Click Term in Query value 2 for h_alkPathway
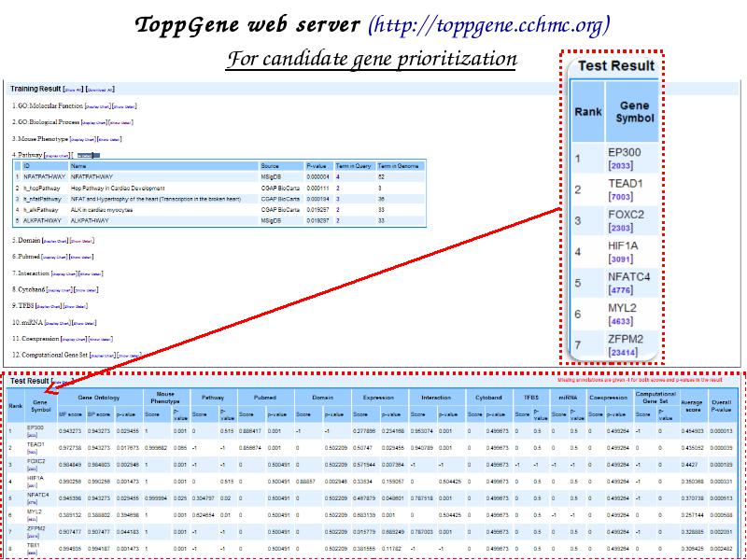This screenshot has width=747, height=560. pos(338,210)
